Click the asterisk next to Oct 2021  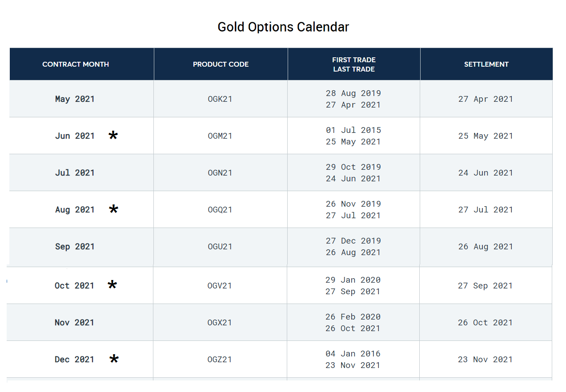tap(112, 285)
